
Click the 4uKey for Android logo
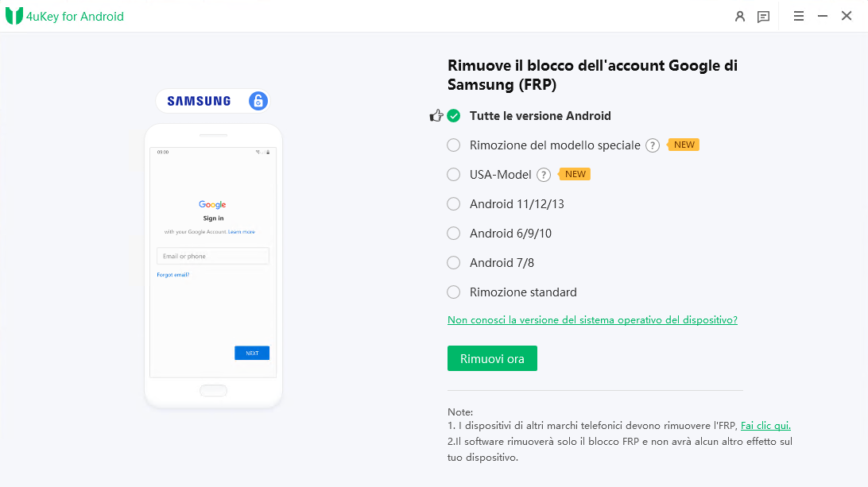tap(64, 16)
